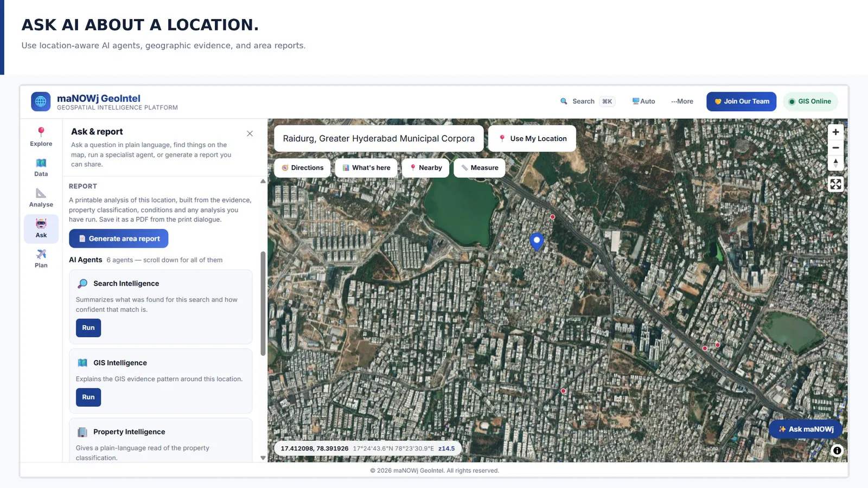Click the map location search field

(x=379, y=139)
